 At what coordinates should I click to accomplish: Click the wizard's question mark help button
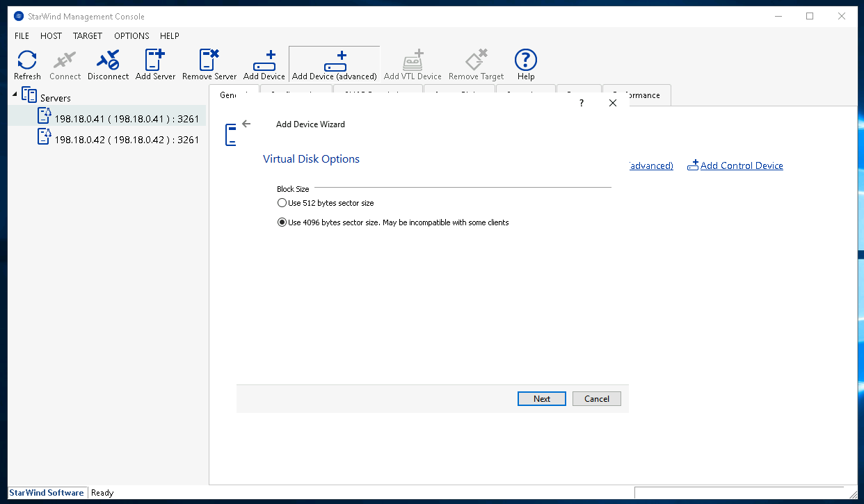click(582, 103)
